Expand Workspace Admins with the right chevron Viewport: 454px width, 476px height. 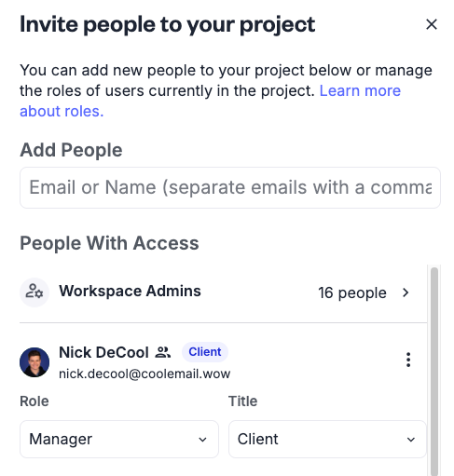pyautogui.click(x=406, y=292)
